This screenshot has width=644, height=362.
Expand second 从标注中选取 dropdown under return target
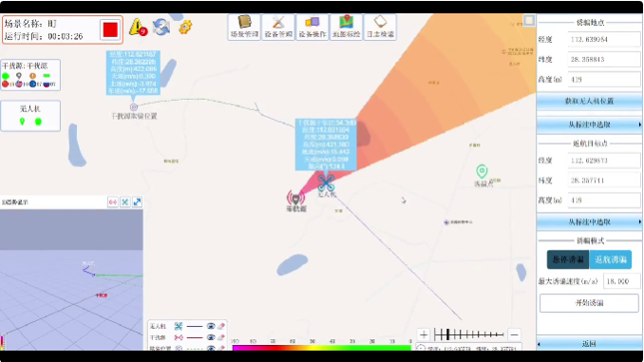point(589,222)
